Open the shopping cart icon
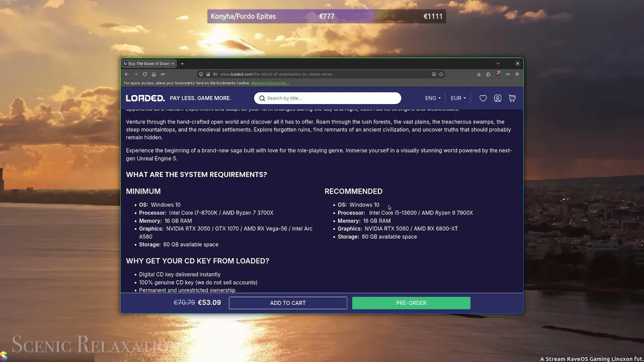 point(512,98)
